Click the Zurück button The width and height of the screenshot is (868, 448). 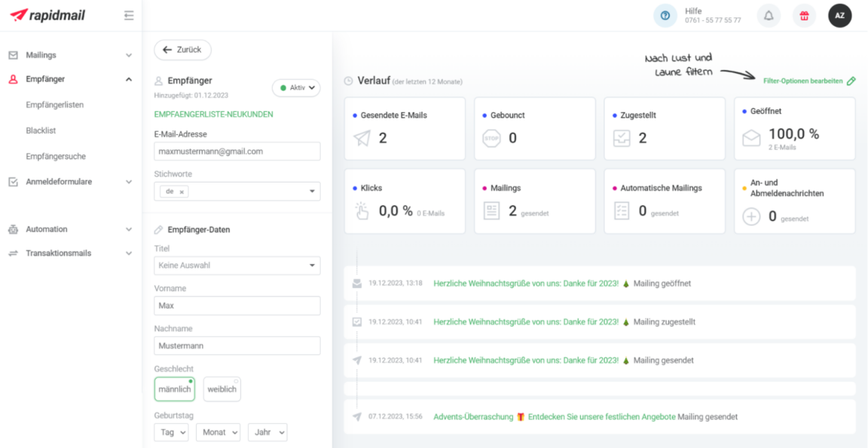click(182, 50)
